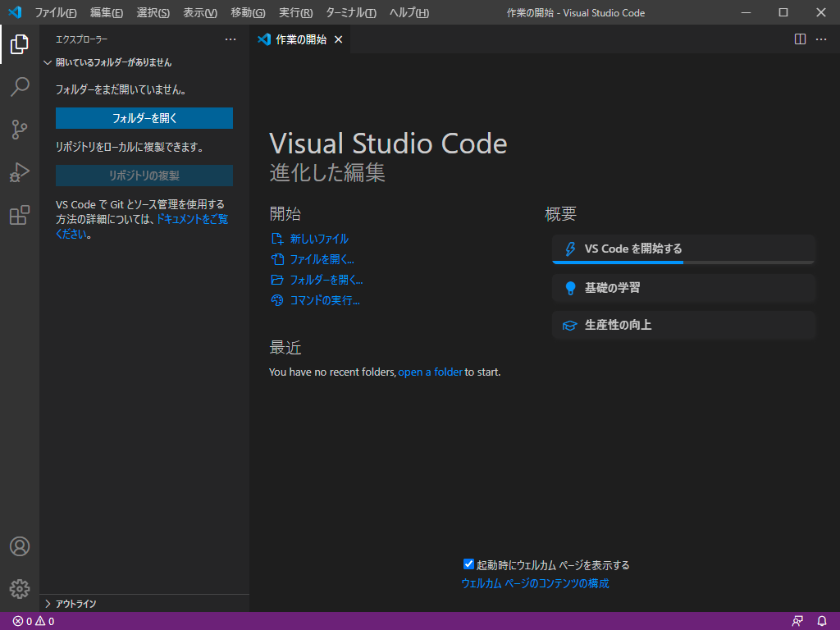Open the 表示(V) menu
This screenshot has width=840, height=630.
coord(200,12)
